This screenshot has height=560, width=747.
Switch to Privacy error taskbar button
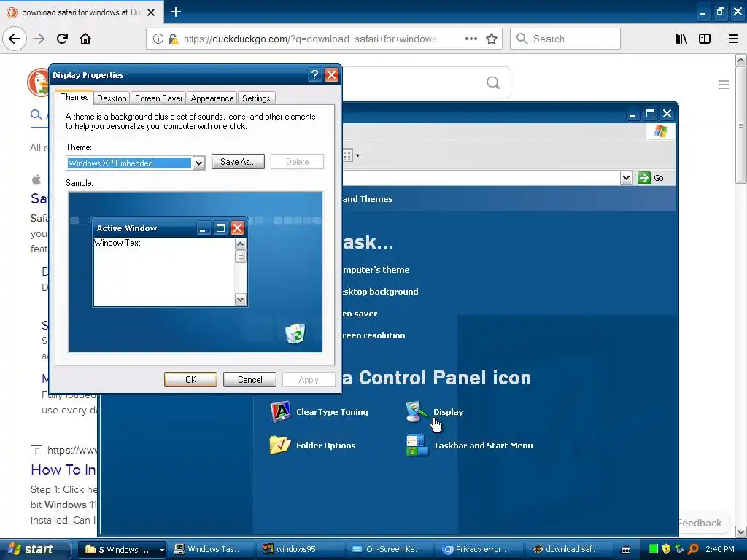(477, 550)
